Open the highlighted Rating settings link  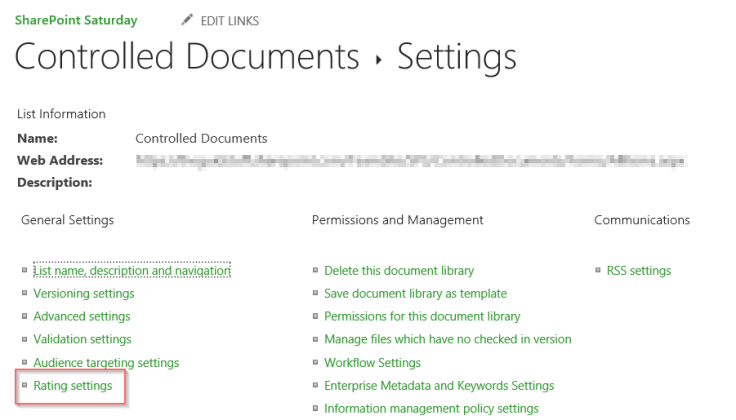tap(73, 386)
